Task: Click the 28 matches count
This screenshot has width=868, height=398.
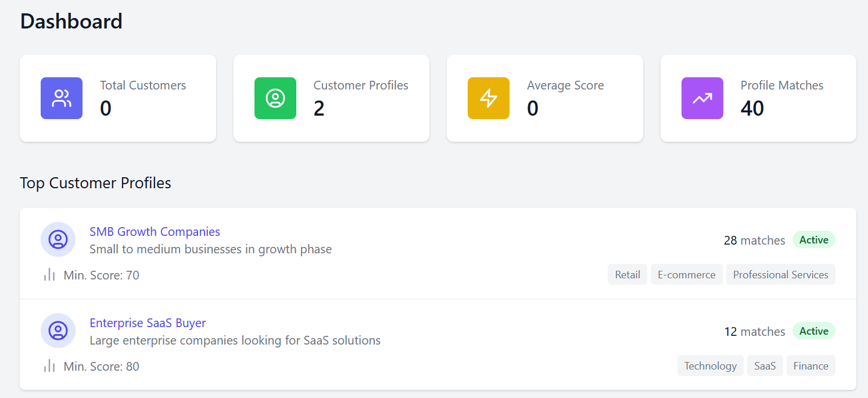Action: coord(755,241)
